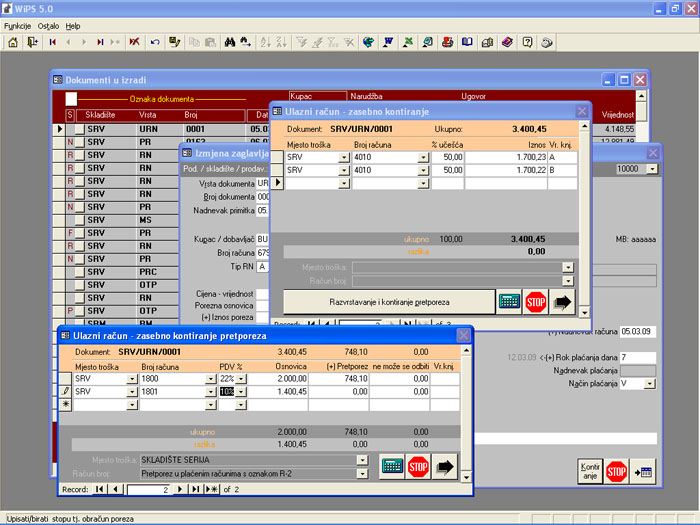Toggle the checkbox on the SRV URN row
The height and width of the screenshot is (525, 700).
(79, 129)
